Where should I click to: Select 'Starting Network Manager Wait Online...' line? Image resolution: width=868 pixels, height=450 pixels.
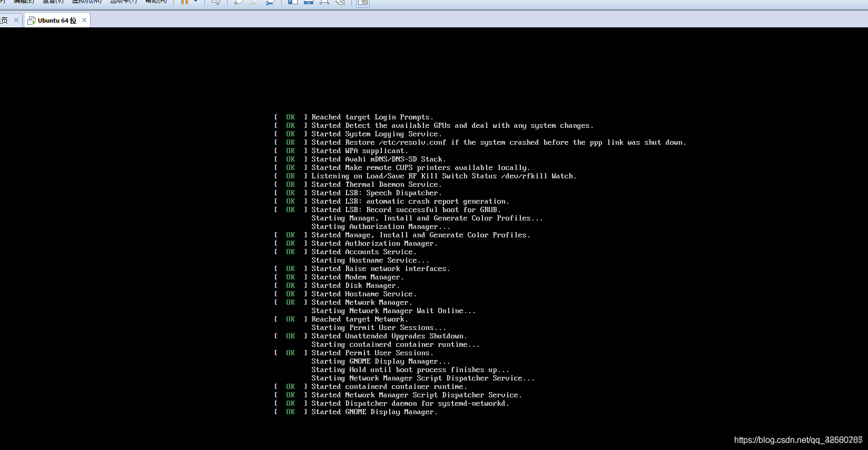coord(393,311)
